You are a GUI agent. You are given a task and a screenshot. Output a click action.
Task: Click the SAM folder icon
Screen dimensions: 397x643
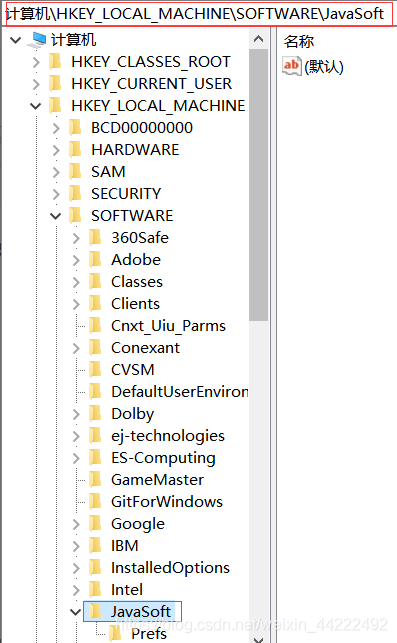75,171
